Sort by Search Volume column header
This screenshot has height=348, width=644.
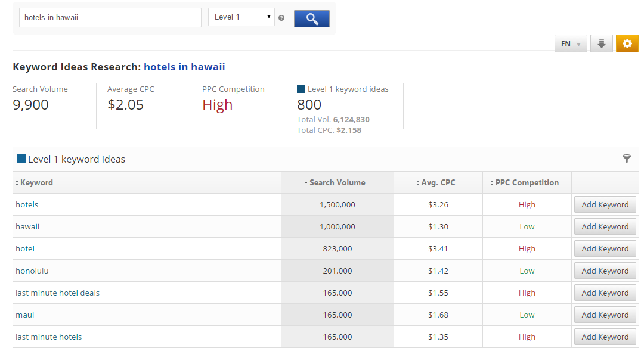pyautogui.click(x=337, y=183)
